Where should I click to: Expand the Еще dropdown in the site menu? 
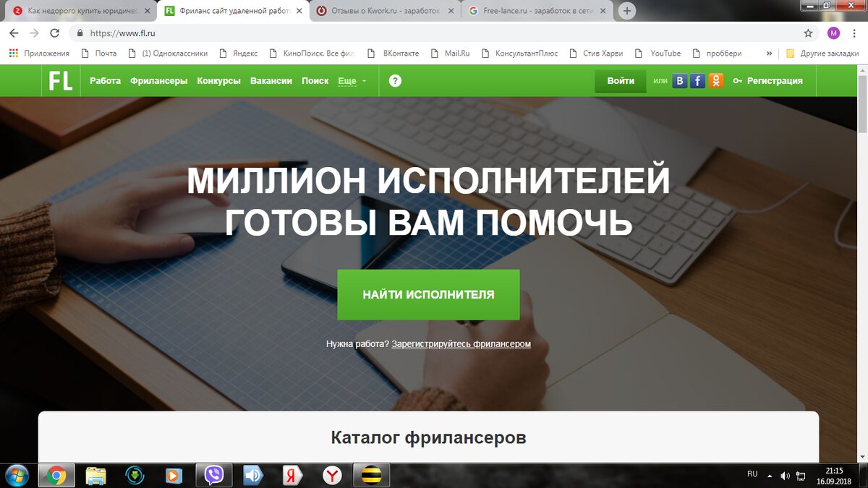click(352, 81)
